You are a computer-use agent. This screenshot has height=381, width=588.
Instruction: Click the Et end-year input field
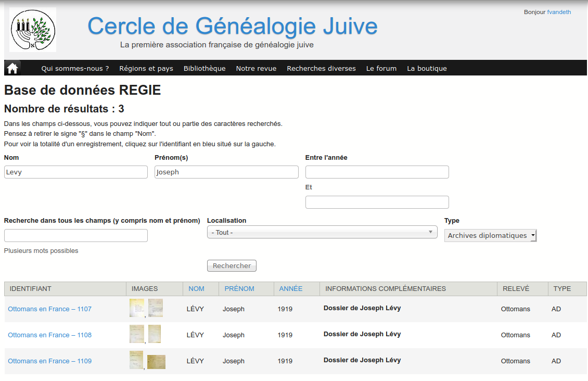tap(377, 202)
